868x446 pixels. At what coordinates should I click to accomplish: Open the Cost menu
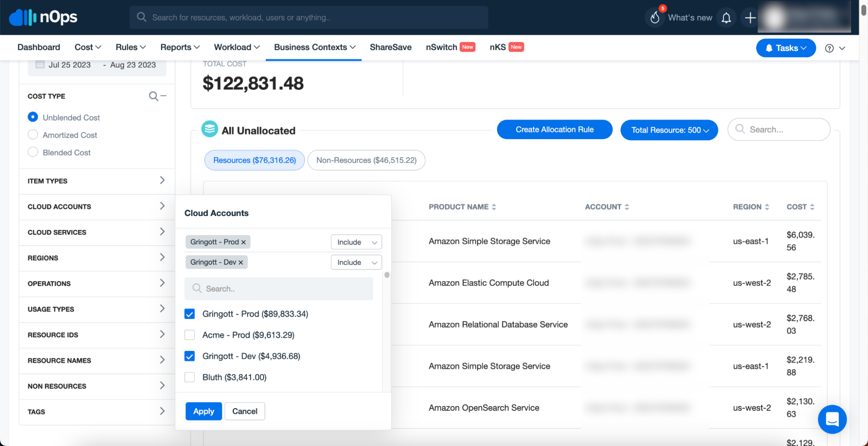tap(88, 47)
